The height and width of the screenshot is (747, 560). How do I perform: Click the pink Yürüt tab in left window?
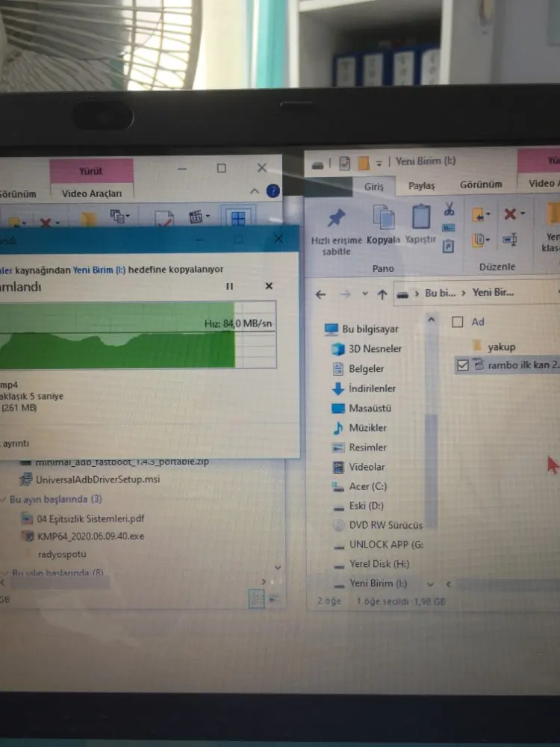click(91, 170)
